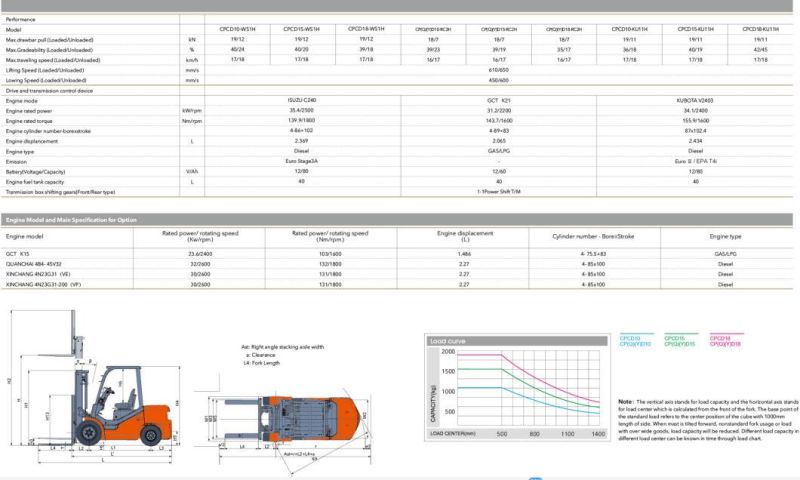Click engine name "GCT K21"
This screenshot has width=800, height=480.
pos(498,100)
